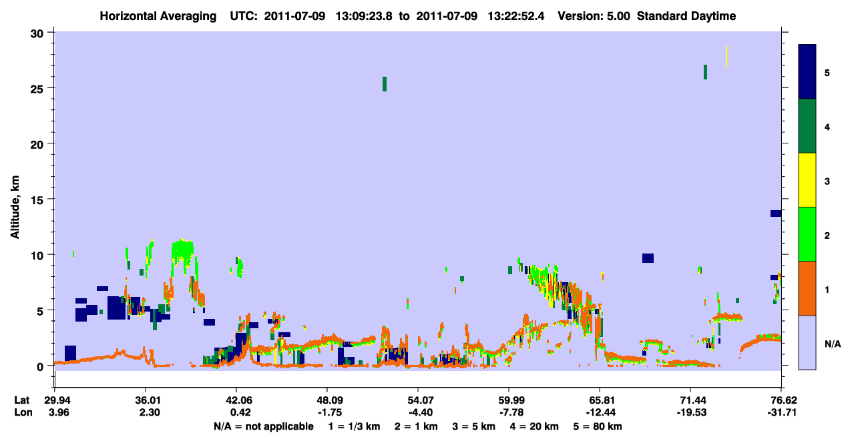The height and width of the screenshot is (445, 868).
Task: Click the legend text '1 = 1/3 km'
Action: click(x=355, y=426)
